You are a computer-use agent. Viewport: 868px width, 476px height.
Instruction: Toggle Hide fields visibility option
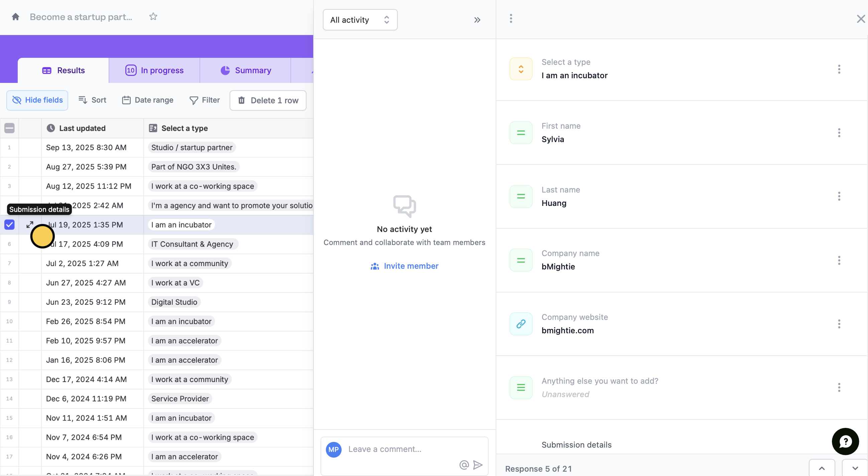pyautogui.click(x=37, y=100)
